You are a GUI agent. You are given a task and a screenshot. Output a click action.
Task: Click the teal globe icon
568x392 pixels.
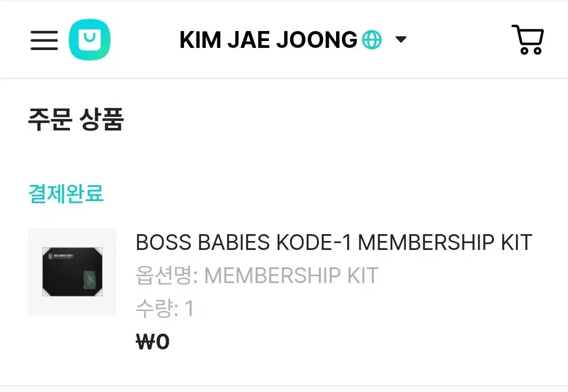[x=372, y=39]
